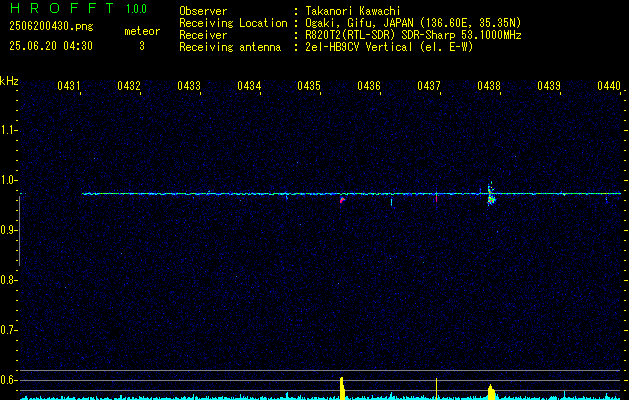Click the kHz axis unit label
629x400 pixels.
(x=9, y=81)
